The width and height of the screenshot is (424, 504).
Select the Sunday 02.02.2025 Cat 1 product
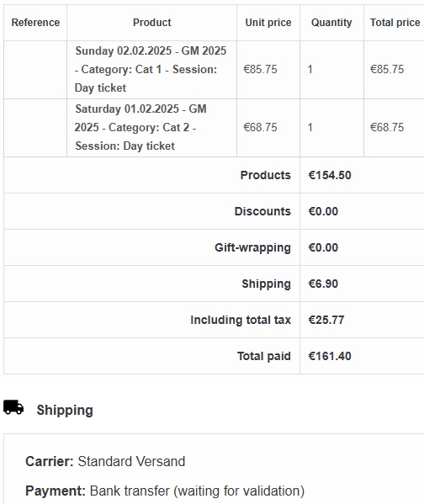pyautogui.click(x=151, y=70)
